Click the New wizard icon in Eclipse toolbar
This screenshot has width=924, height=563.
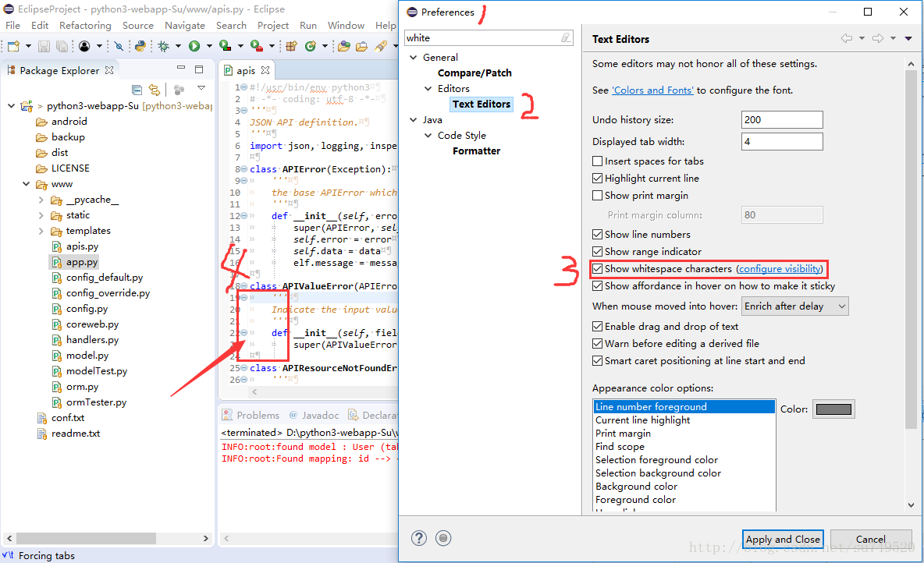coord(13,46)
